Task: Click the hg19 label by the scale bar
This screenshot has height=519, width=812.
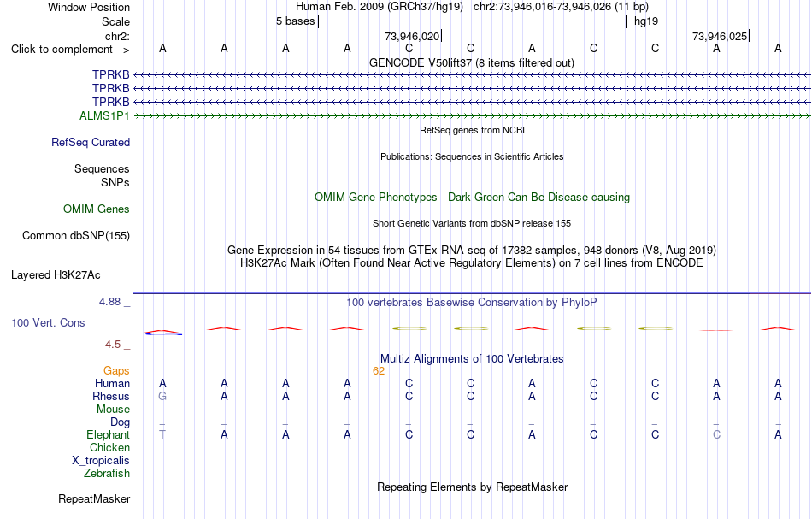Action: 646,21
